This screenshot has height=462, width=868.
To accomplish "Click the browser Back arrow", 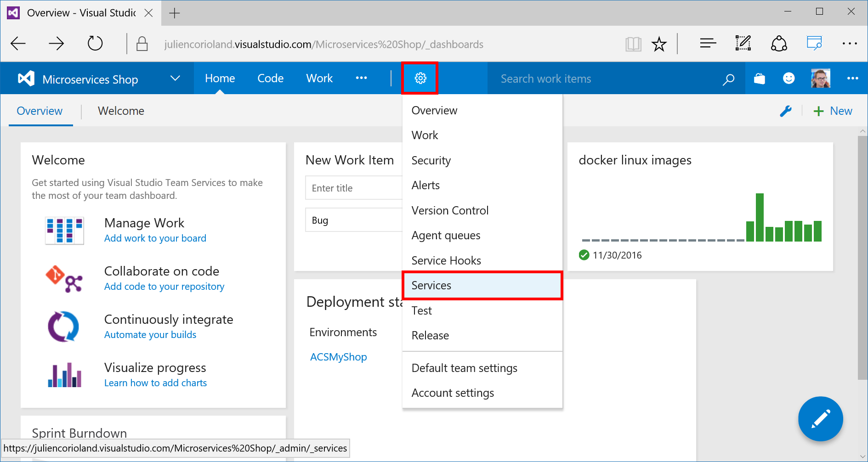I will point(18,44).
